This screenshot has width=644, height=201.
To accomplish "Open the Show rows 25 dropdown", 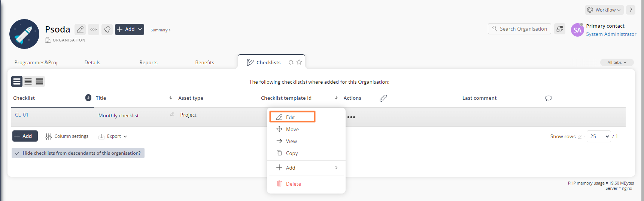I will [x=599, y=136].
